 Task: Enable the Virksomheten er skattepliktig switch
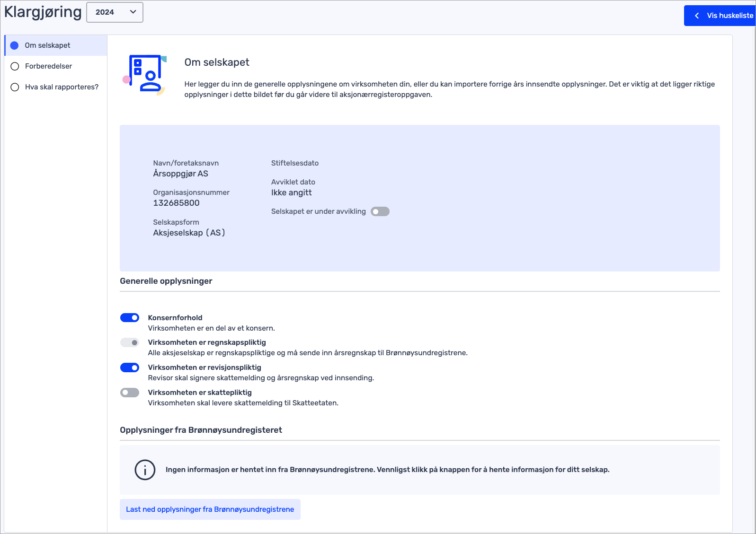(x=129, y=393)
